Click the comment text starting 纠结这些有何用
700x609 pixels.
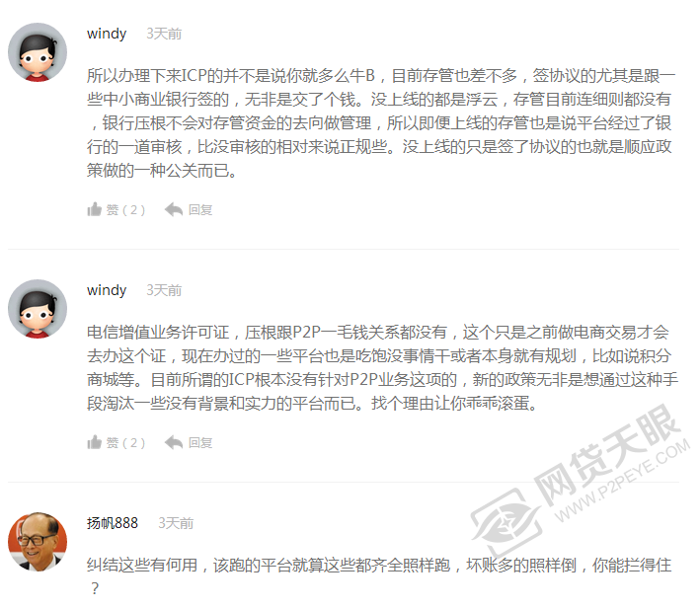coord(379,576)
